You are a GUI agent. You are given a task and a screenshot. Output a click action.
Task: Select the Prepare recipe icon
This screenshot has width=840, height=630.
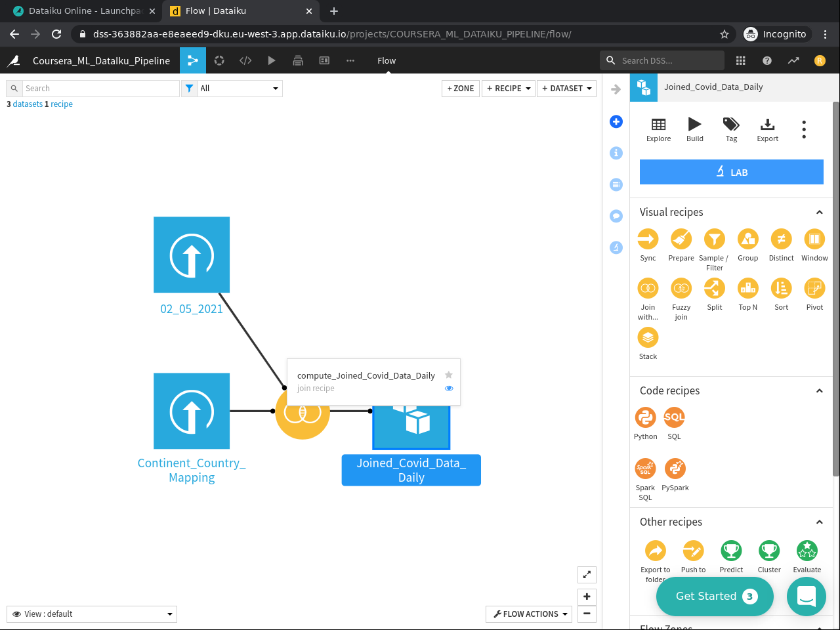681,239
